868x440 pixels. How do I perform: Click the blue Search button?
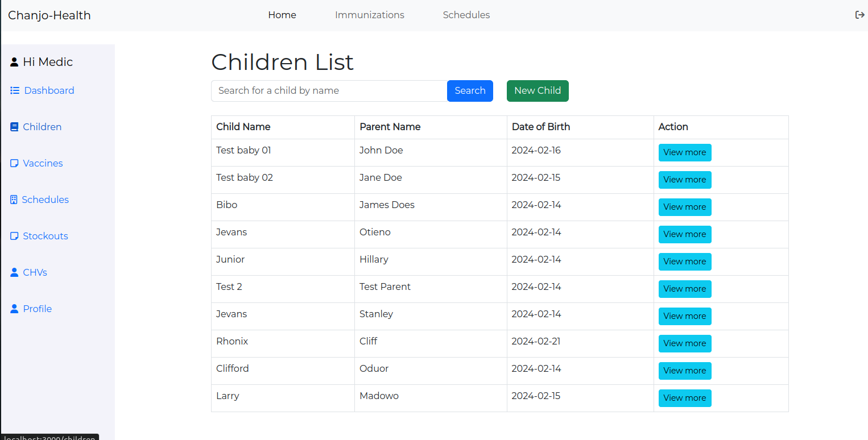pyautogui.click(x=470, y=91)
